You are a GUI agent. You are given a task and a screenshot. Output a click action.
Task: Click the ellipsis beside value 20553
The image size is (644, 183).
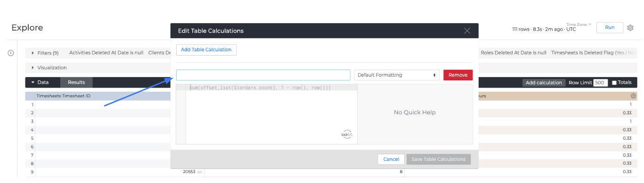point(199,172)
